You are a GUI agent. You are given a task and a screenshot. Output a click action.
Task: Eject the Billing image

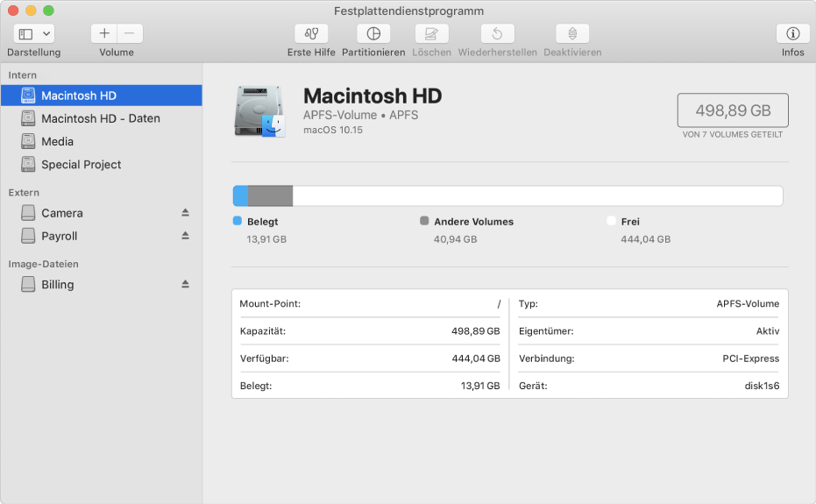(x=185, y=284)
